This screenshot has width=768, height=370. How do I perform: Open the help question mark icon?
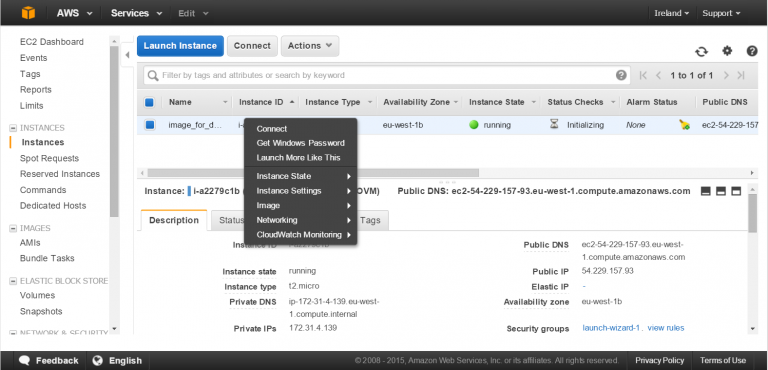pyautogui.click(x=752, y=51)
